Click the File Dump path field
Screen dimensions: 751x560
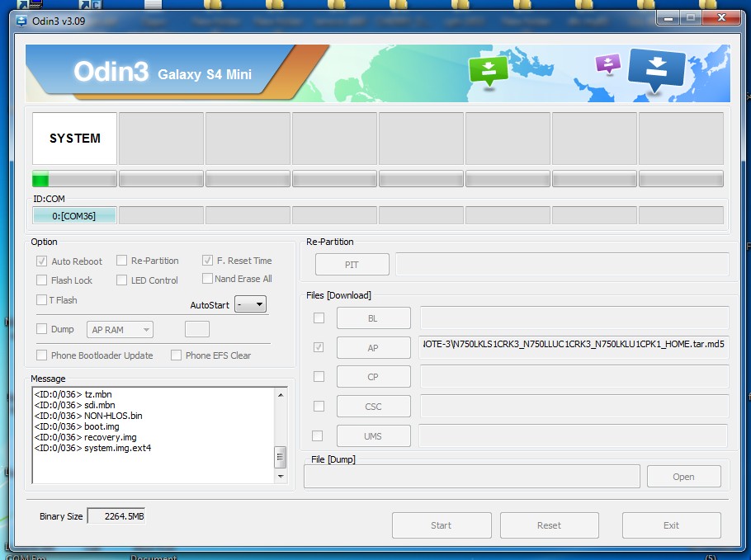tap(472, 476)
